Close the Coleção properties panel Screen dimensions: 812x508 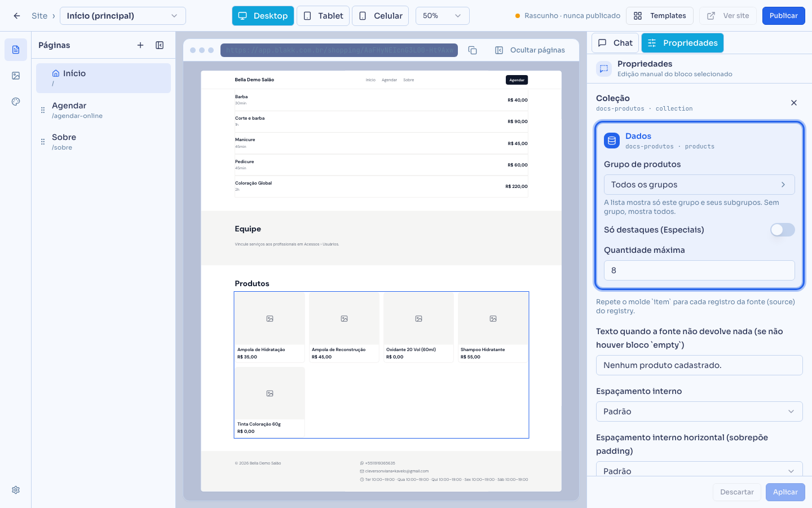click(x=794, y=103)
